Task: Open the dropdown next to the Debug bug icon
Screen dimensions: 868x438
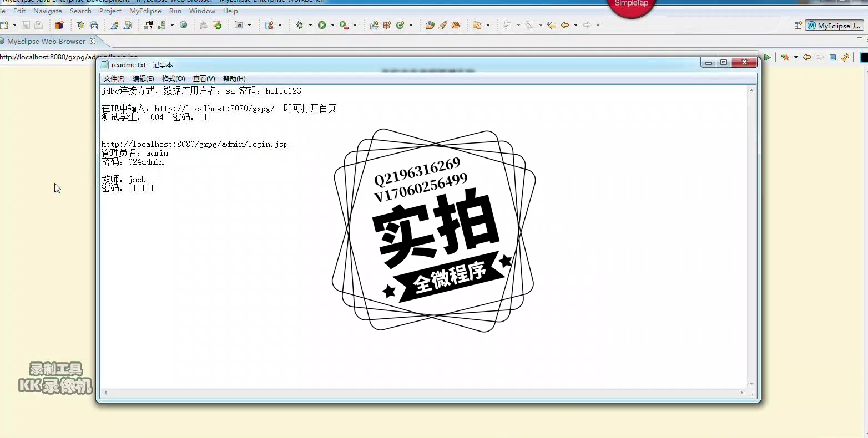Action: coord(310,25)
